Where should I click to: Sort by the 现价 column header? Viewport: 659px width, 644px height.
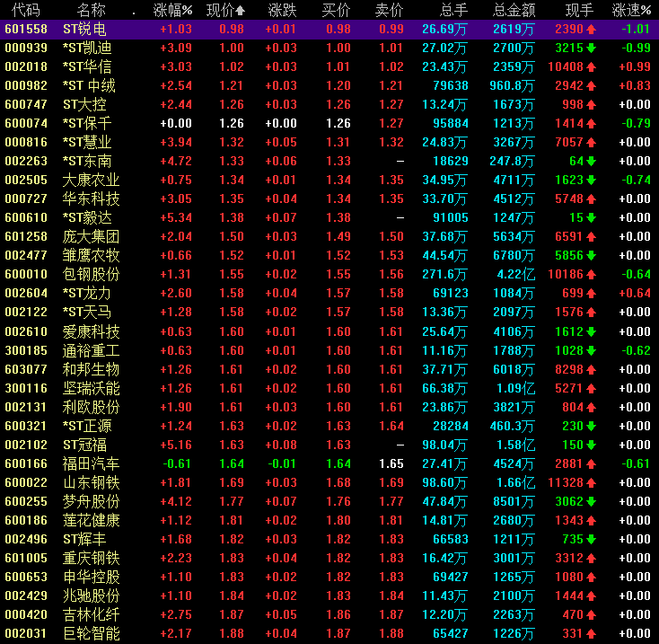tap(225, 10)
